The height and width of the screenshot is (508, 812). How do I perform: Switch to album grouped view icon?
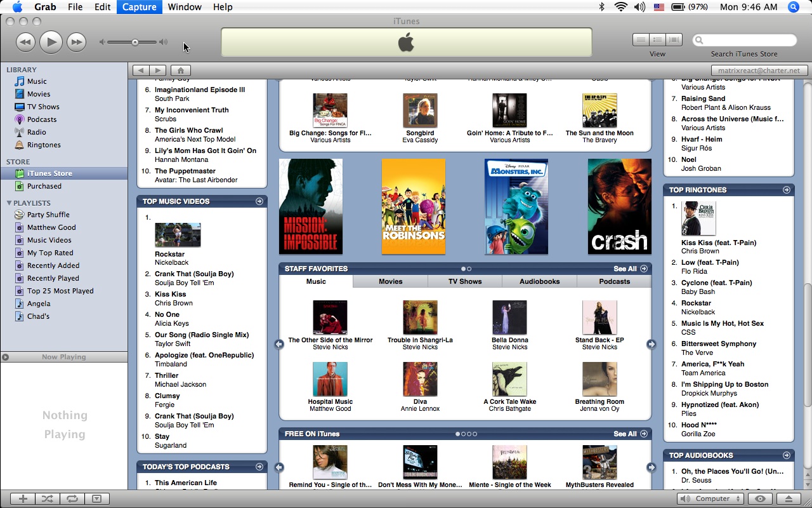(x=657, y=40)
